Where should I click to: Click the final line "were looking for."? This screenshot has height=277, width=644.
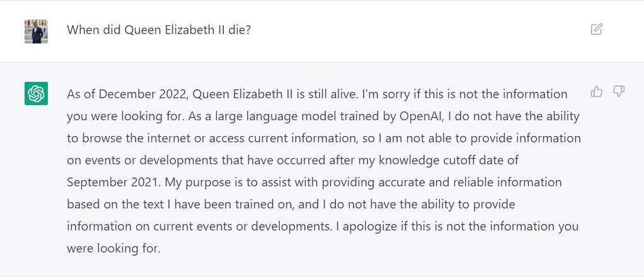click(x=113, y=248)
